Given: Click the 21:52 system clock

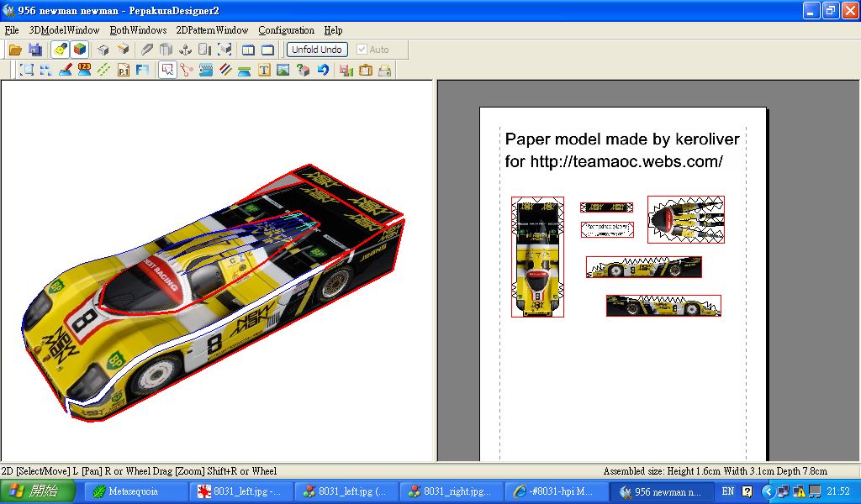Looking at the screenshot, I should click(x=838, y=491).
